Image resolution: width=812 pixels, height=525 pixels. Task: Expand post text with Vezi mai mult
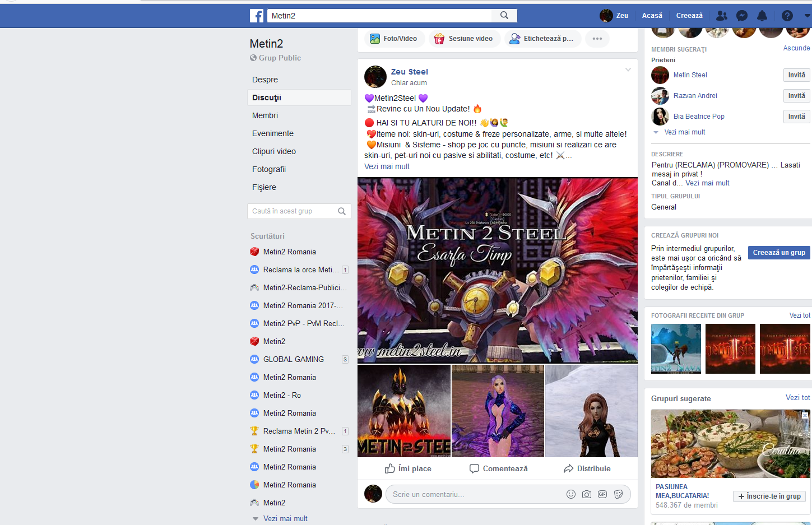click(x=387, y=166)
